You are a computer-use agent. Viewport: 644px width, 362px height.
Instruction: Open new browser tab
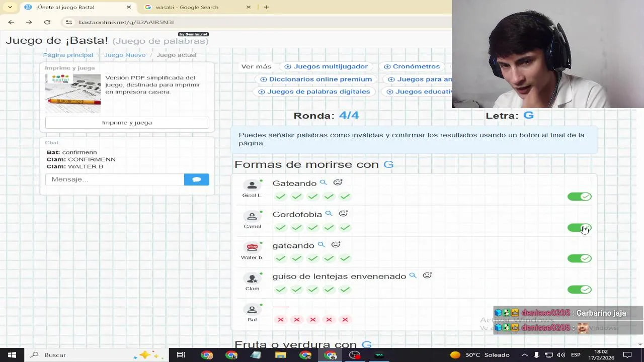(x=267, y=7)
